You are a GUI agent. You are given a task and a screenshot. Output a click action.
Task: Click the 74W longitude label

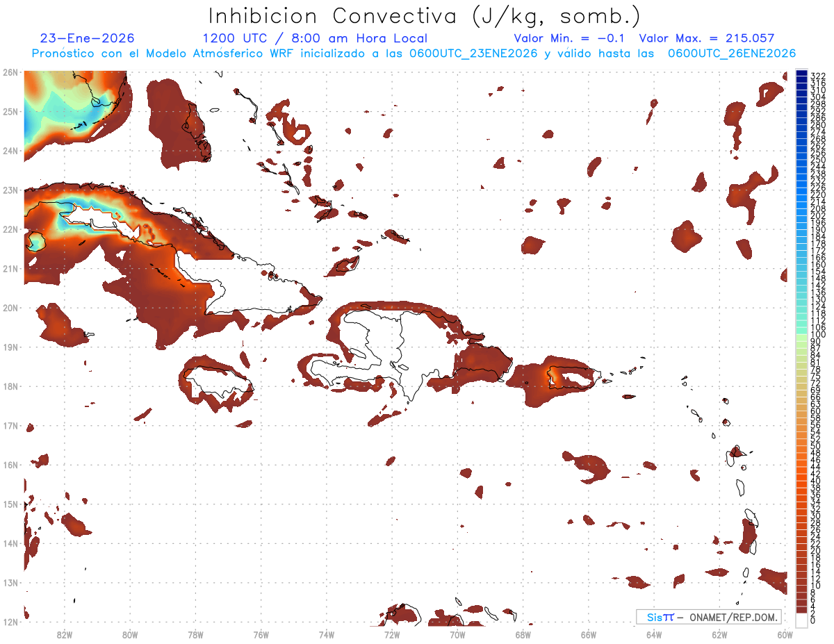coord(326,634)
